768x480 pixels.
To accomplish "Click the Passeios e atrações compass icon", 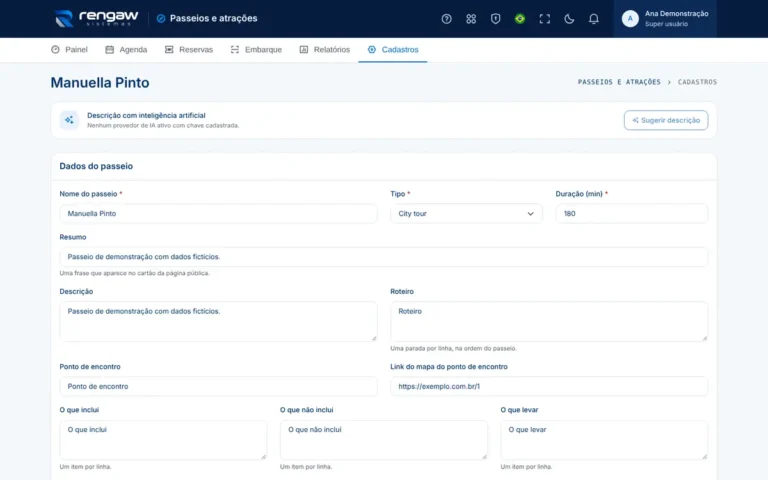I will coord(161,19).
